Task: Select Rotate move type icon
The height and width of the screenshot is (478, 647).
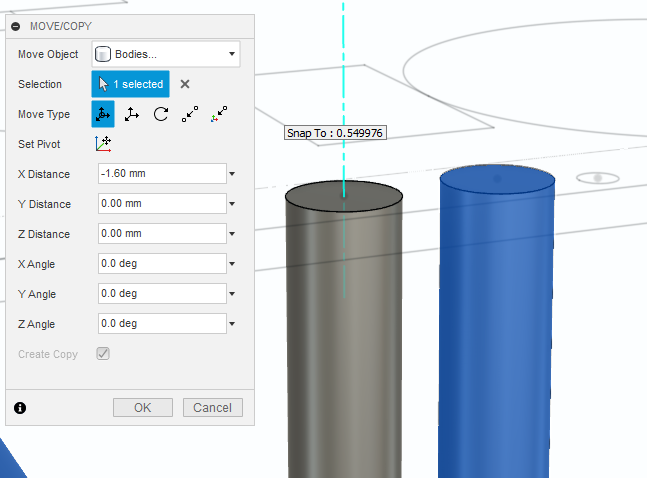Action: (161, 114)
